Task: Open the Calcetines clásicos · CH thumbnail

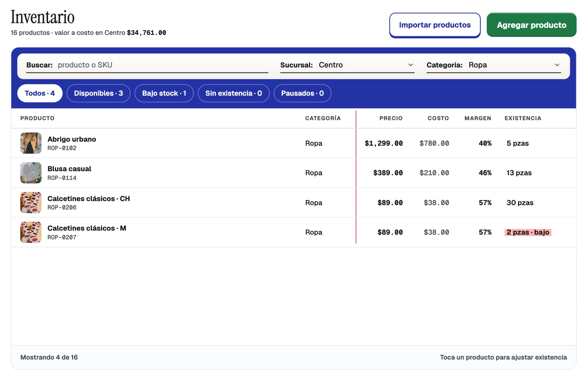Action: point(31,203)
